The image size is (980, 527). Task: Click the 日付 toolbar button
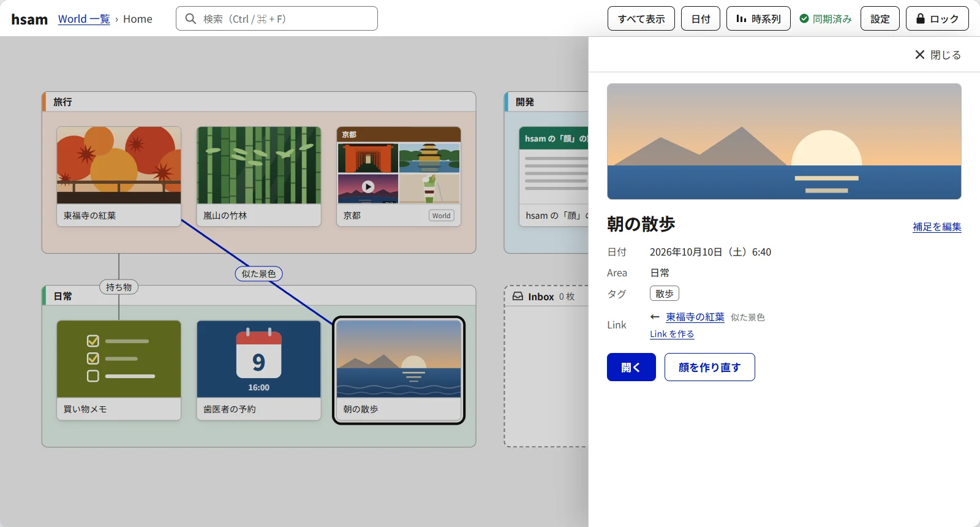701,18
